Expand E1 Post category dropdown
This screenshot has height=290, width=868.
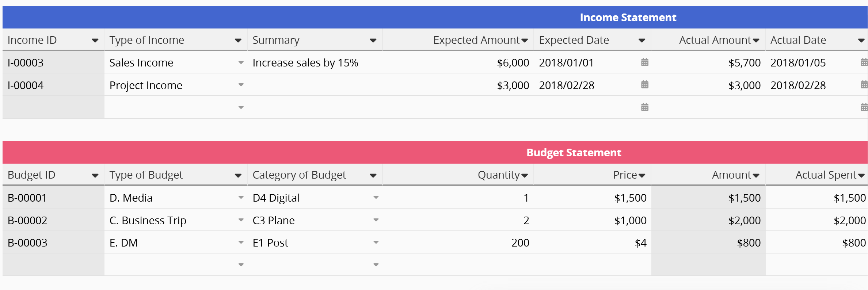coord(376,242)
